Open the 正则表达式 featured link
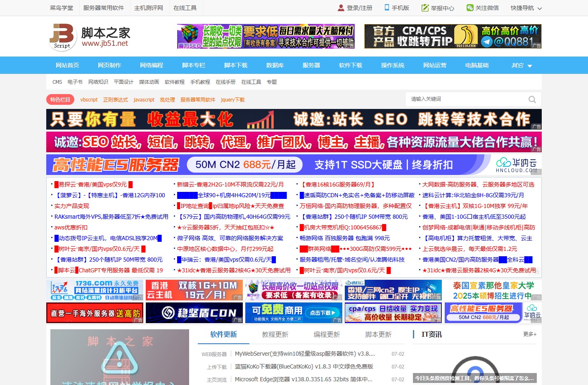Image resolution: width=588 pixels, height=385 pixels. (x=115, y=99)
